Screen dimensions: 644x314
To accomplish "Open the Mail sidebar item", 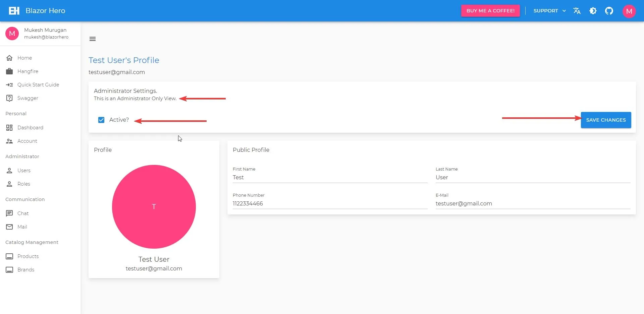I will [x=22, y=227].
